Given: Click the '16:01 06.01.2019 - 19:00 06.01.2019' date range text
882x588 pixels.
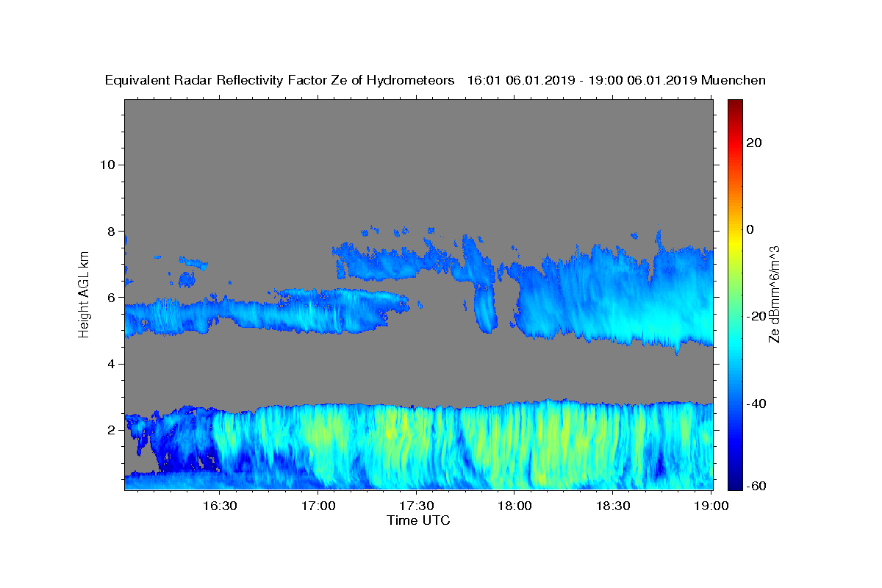Looking at the screenshot, I should click(582, 81).
